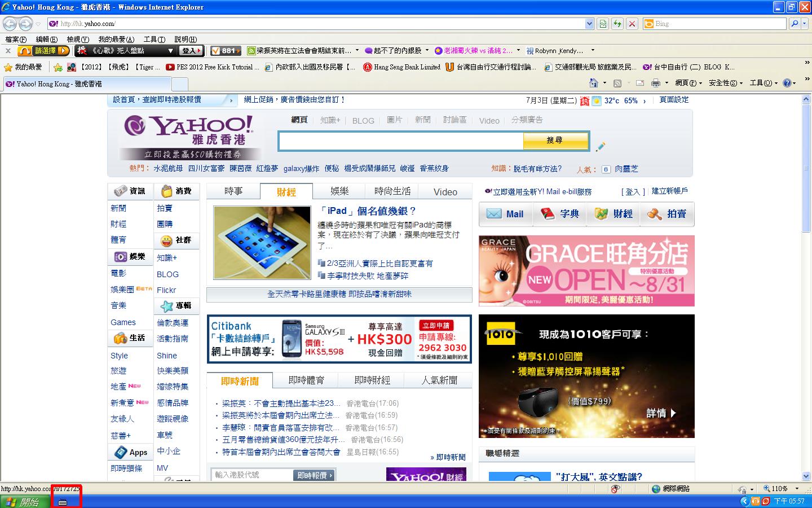Screen dimensions: 812x508
Task: Click the yellow 搜尋 search button
Action: pyautogui.click(x=555, y=141)
